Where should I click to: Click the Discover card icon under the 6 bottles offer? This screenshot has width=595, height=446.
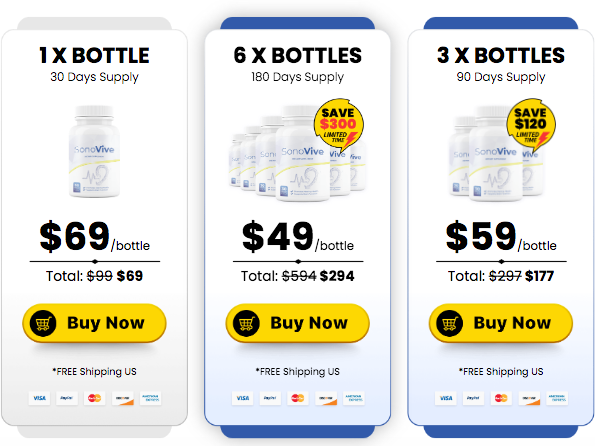click(326, 398)
